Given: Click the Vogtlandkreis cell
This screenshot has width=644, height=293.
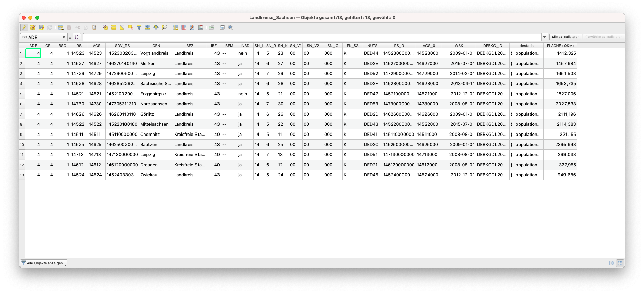Looking at the screenshot, I should pyautogui.click(x=156, y=53).
